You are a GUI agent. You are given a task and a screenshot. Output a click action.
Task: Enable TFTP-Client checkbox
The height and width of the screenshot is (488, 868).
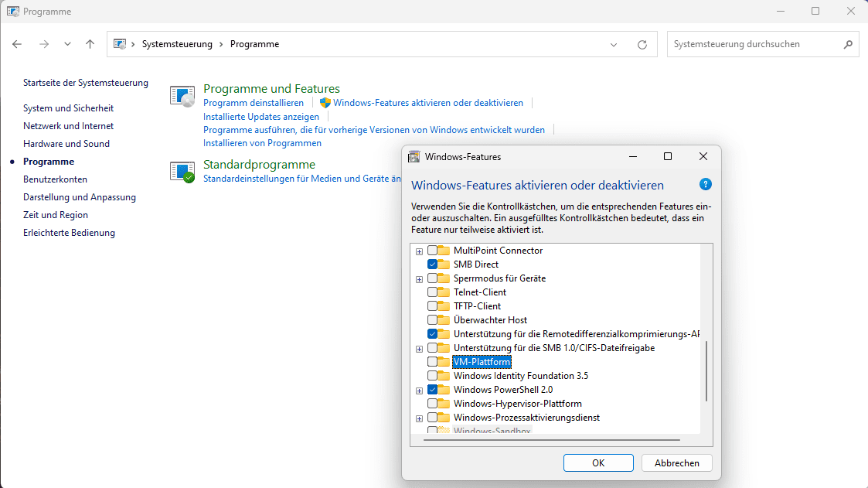(432, 305)
